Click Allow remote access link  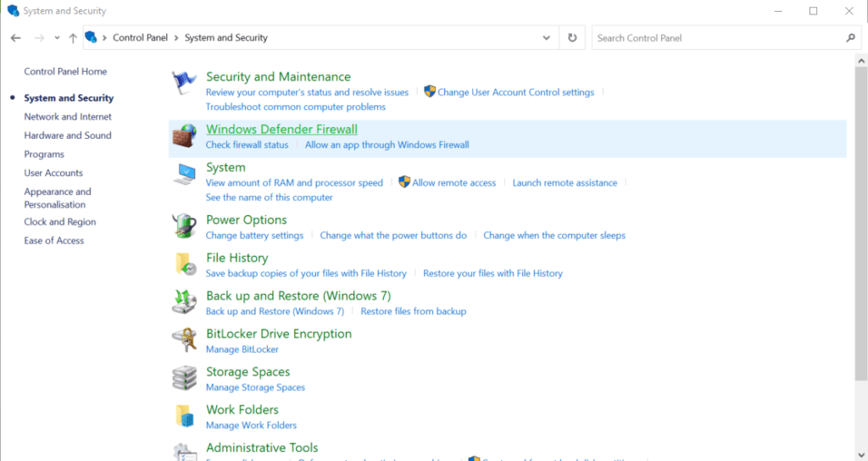point(454,183)
